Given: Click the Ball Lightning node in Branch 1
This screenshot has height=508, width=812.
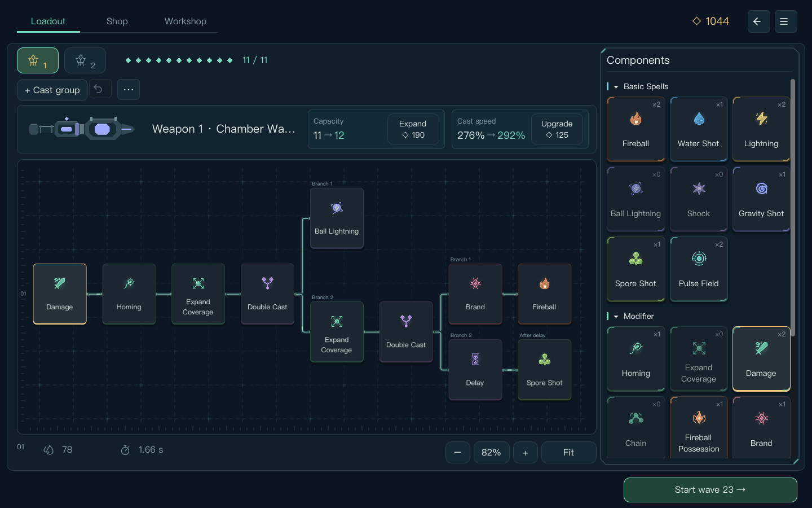Looking at the screenshot, I should click(337, 218).
